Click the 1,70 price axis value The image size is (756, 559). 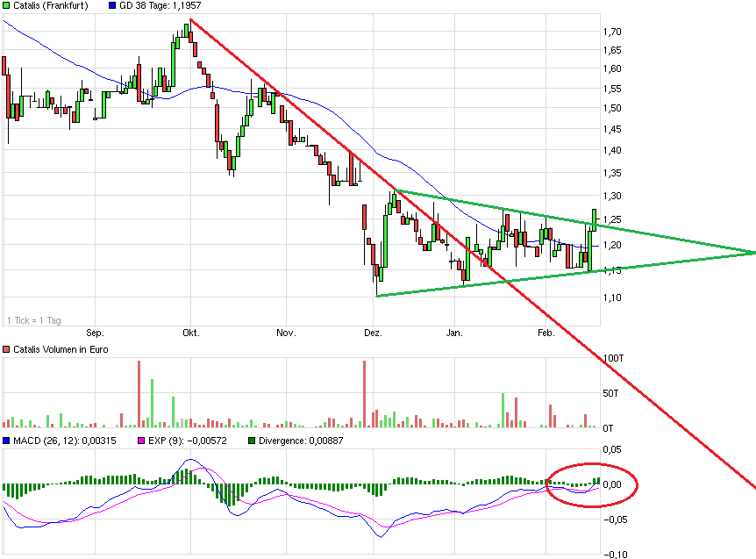tap(612, 32)
